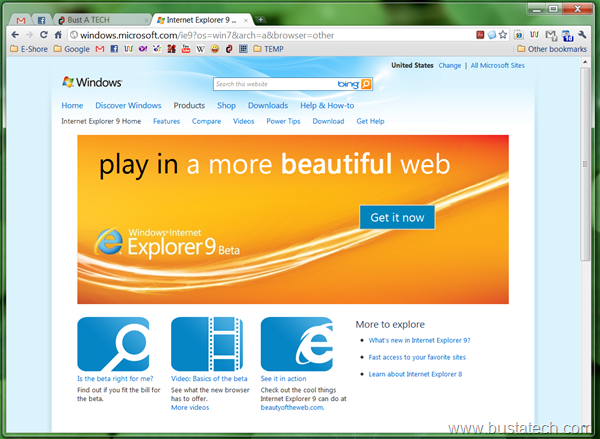This screenshot has height=439, width=600.
Task: Open the Downloads menu item
Action: coord(268,105)
